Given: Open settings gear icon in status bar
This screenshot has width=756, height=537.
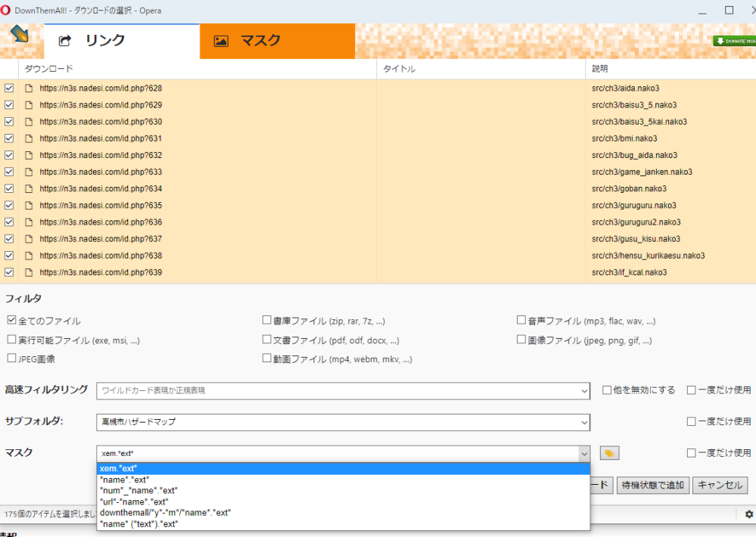Looking at the screenshot, I should click(748, 514).
